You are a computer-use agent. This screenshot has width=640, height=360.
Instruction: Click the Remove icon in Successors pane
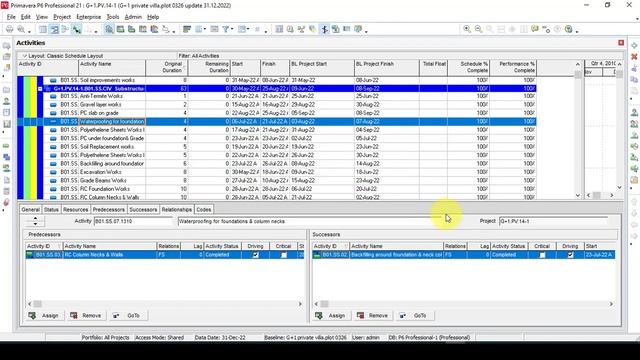click(360, 316)
